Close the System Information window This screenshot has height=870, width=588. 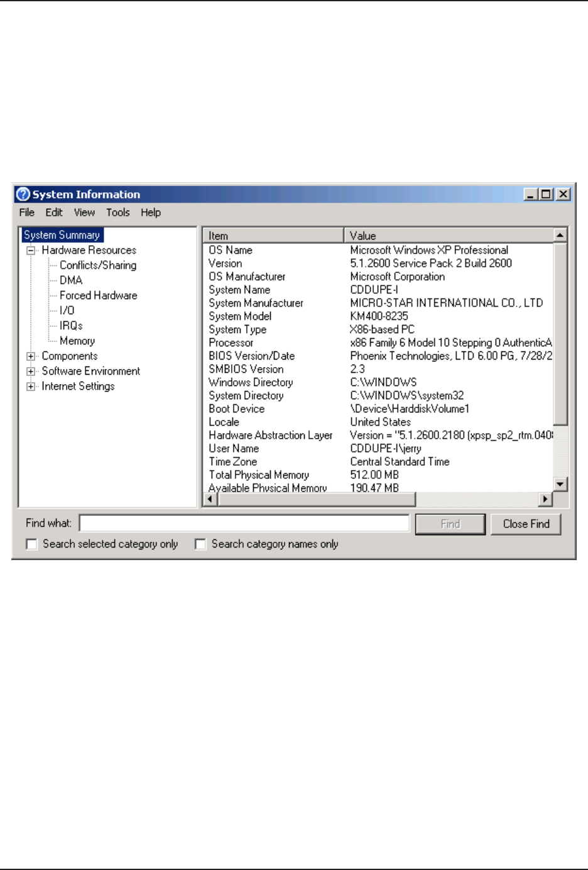point(563,194)
